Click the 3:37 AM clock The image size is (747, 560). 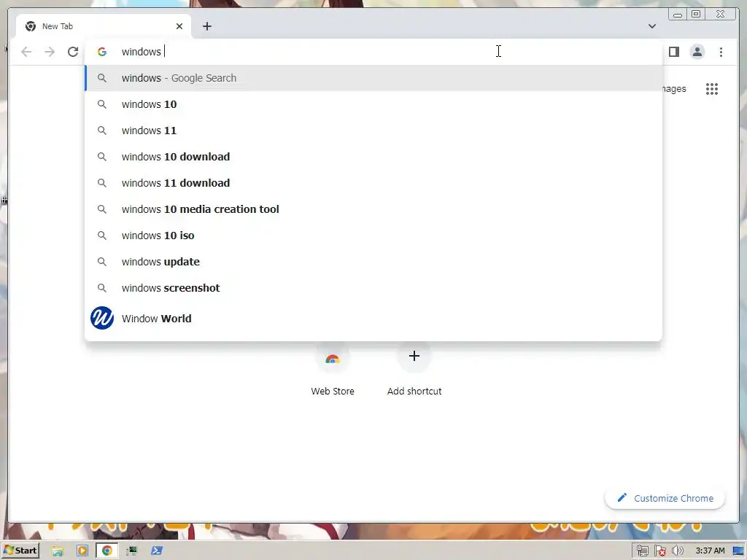(x=710, y=551)
